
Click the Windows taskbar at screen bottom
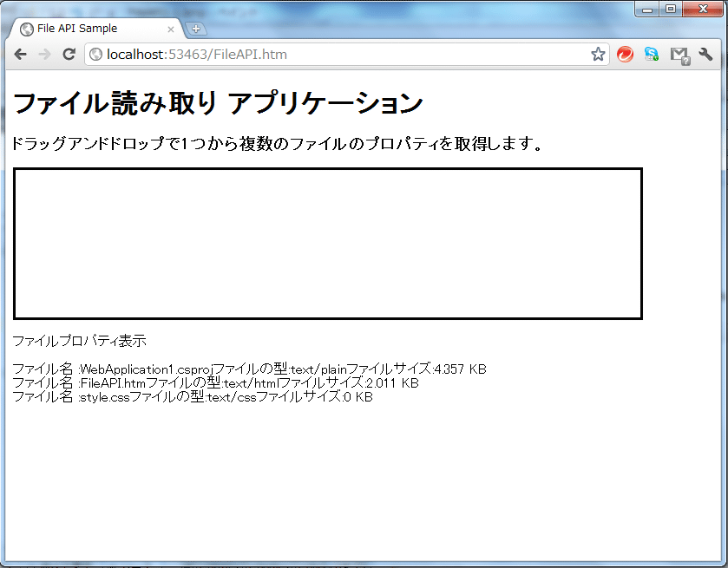pyautogui.click(x=364, y=562)
